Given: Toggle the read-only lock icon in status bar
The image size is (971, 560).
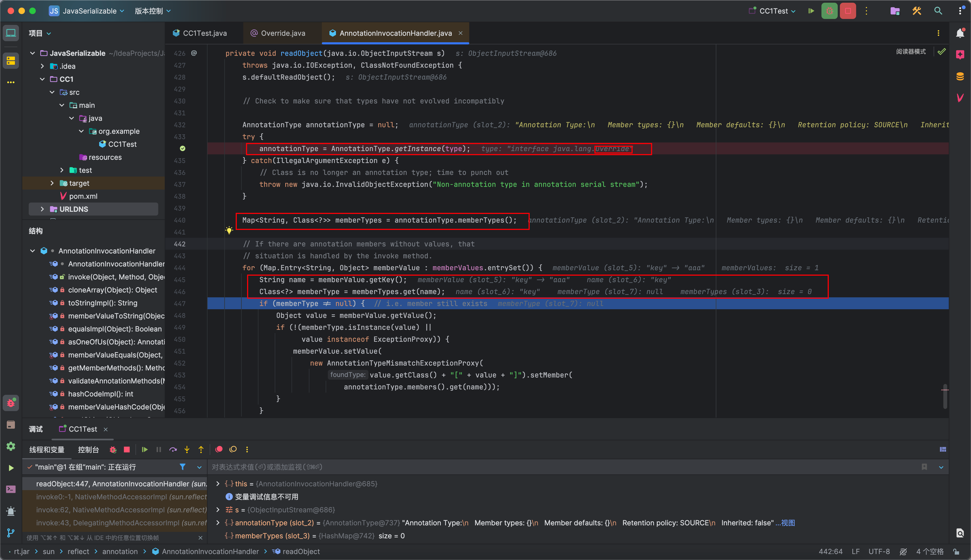Looking at the screenshot, I should (956, 552).
